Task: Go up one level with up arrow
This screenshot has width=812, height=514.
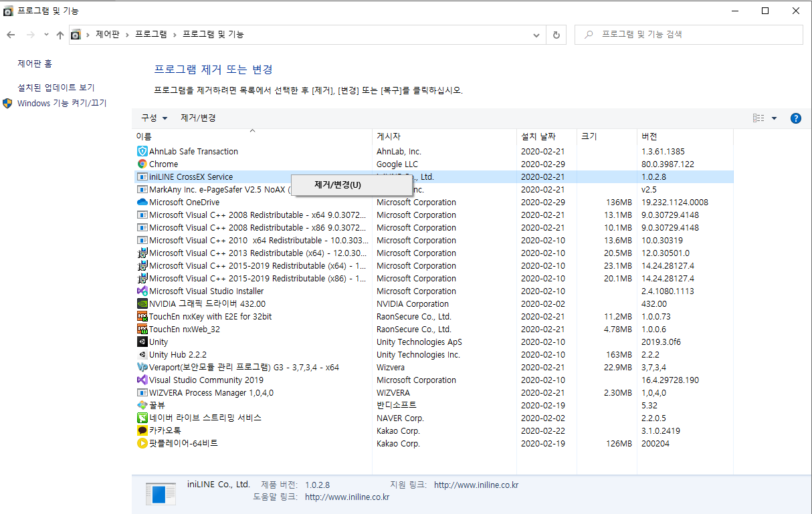Action: click(60, 35)
